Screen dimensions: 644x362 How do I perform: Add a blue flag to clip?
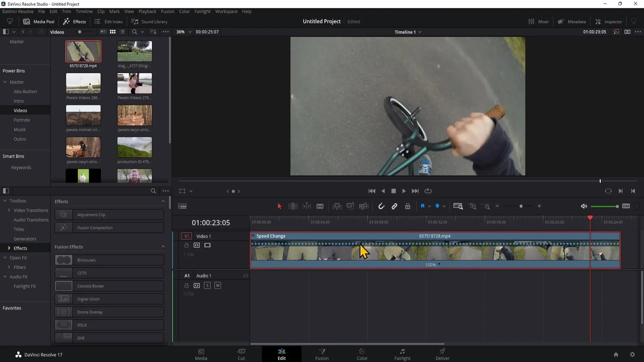tap(423, 206)
